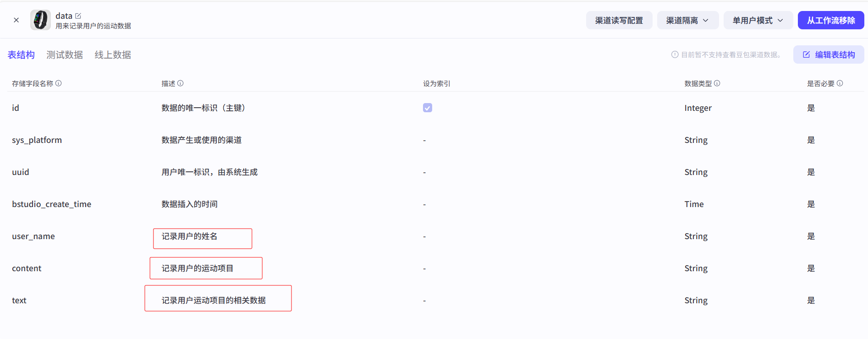
Task: Click the 编辑表结构 button
Action: click(x=829, y=55)
